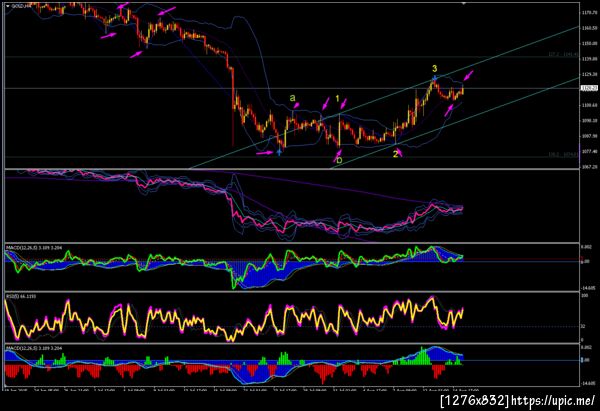Click the MACD(12,26,5) label in the line panel
Image resolution: width=600 pixels, height=411 pixels.
34,248
